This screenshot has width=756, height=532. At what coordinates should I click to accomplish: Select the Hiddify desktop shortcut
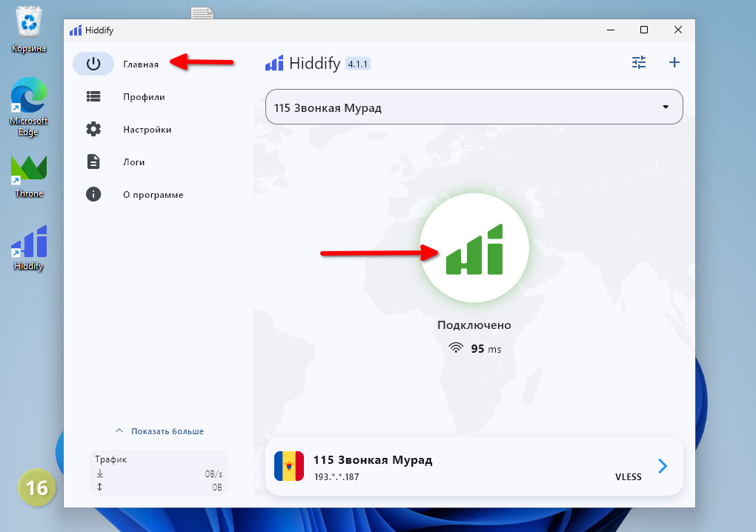29,248
